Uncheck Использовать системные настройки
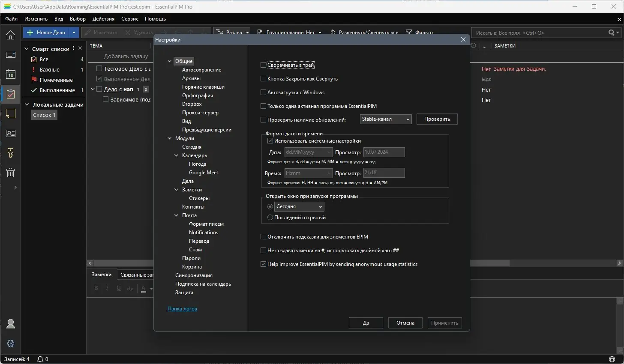The width and height of the screenshot is (624, 364). click(270, 141)
